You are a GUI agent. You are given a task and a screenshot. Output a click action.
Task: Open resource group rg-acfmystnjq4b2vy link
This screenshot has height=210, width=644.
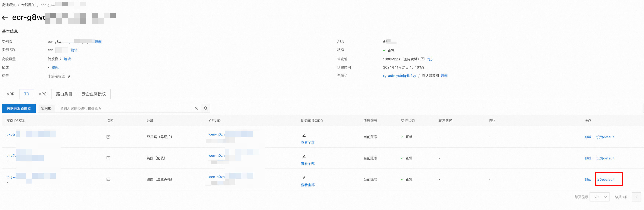[400, 76]
